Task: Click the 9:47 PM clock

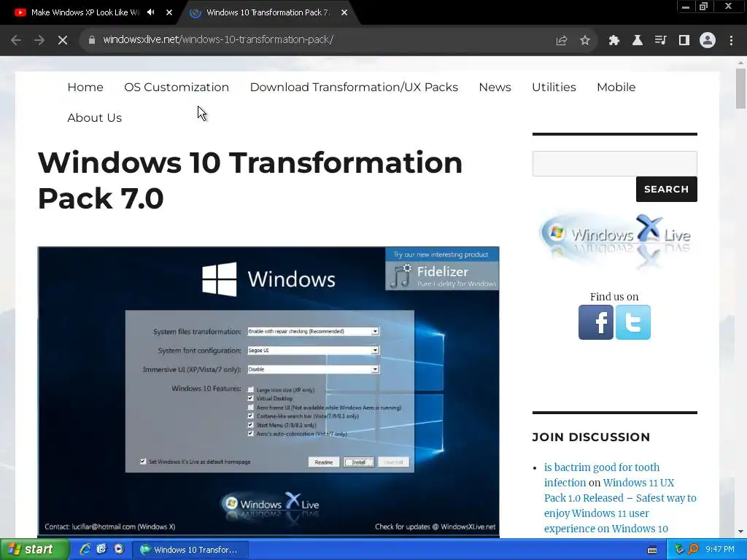Action: [x=720, y=550]
